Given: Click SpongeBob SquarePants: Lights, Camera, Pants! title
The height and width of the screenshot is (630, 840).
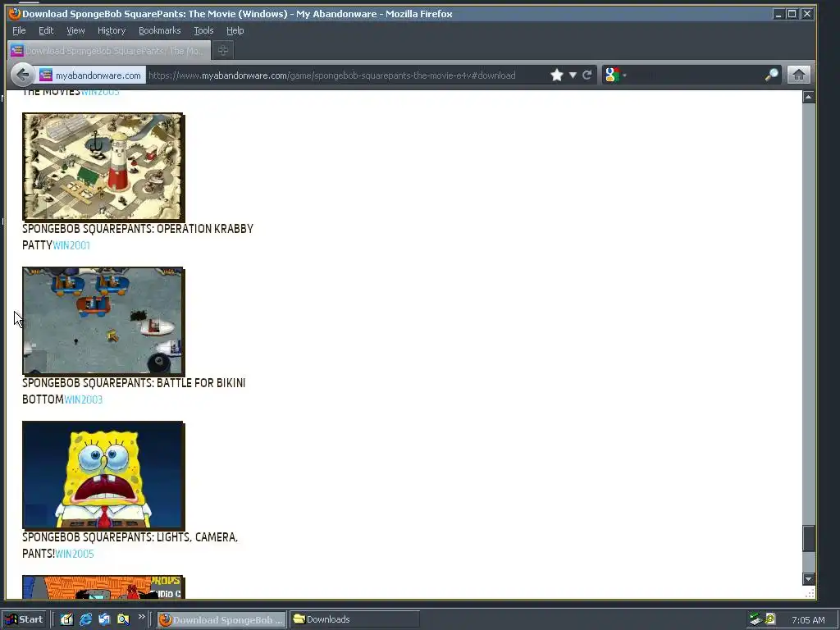Looking at the screenshot, I should pos(130,546).
